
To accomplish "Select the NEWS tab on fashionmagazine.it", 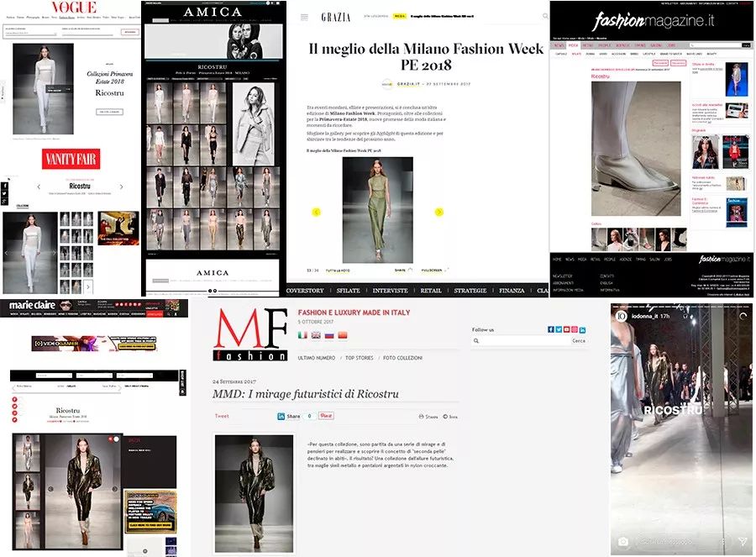I will tap(559, 45).
